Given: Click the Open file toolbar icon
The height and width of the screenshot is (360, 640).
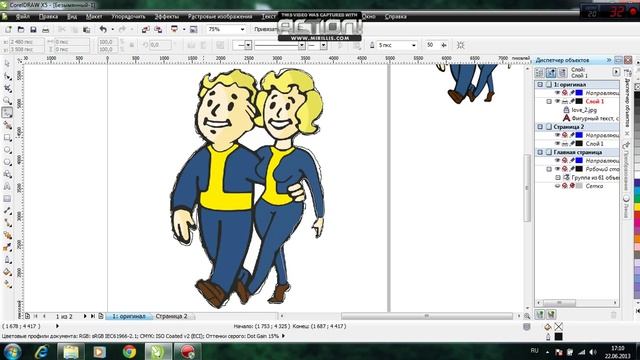Looking at the screenshot, I should tap(20, 29).
